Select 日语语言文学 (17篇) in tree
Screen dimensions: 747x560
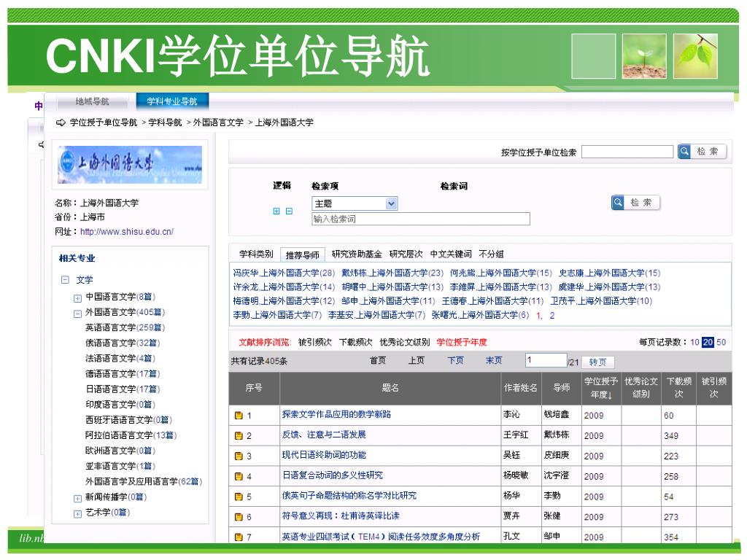(x=123, y=389)
